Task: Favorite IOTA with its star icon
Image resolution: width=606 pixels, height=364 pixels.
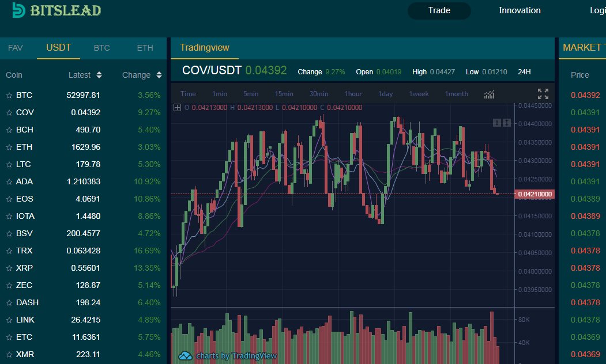Action: click(9, 216)
